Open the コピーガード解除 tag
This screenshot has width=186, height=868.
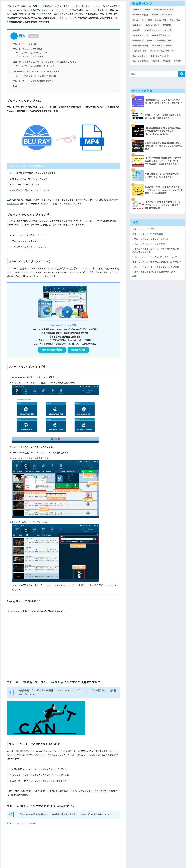(139, 51)
